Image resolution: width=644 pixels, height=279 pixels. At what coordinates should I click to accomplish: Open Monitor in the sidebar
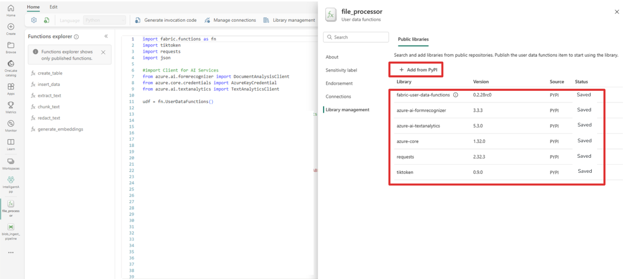[x=11, y=126]
